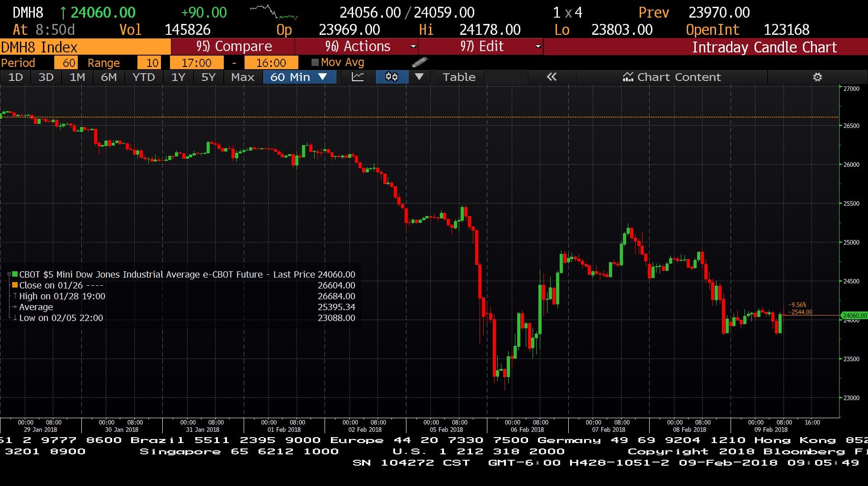868x486 pixels.
Task: Open chart type dropdown arrow
Action: (x=419, y=77)
